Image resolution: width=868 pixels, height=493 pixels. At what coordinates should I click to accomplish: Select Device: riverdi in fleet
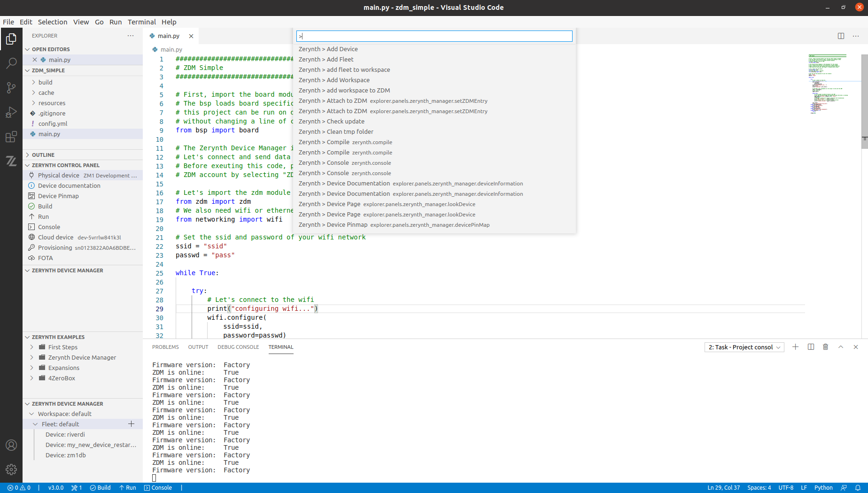pos(83,434)
